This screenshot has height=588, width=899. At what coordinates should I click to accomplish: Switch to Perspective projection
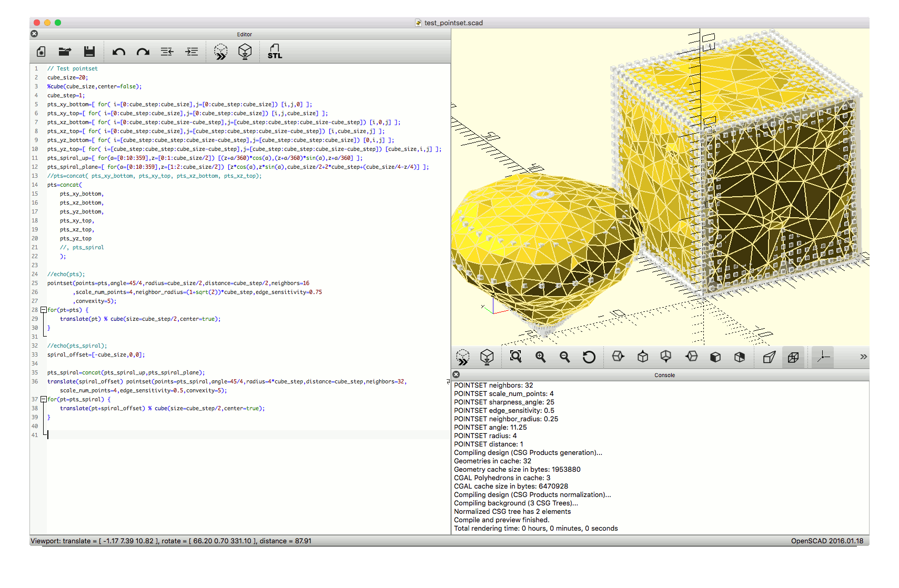click(x=769, y=357)
